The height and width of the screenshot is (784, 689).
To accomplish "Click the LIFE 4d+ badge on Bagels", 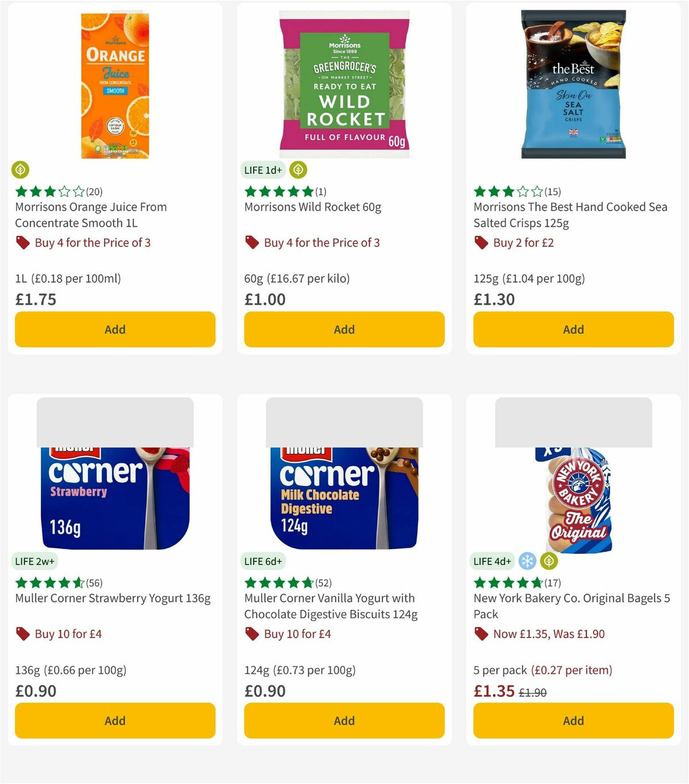I will click(493, 561).
